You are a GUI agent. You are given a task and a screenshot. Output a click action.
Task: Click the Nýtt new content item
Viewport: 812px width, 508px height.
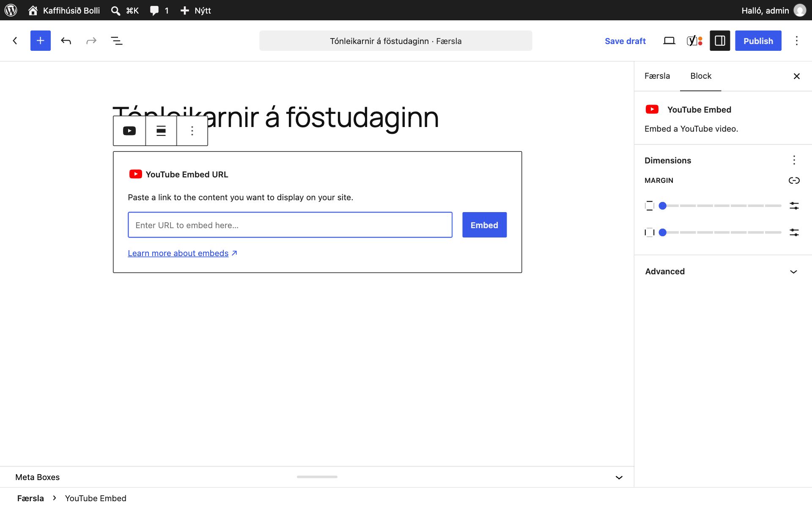195,10
